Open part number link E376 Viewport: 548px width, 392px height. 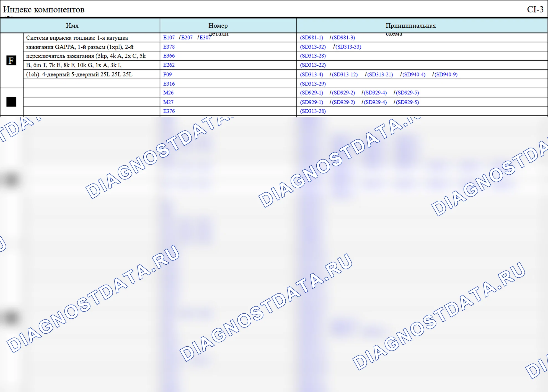click(x=169, y=111)
